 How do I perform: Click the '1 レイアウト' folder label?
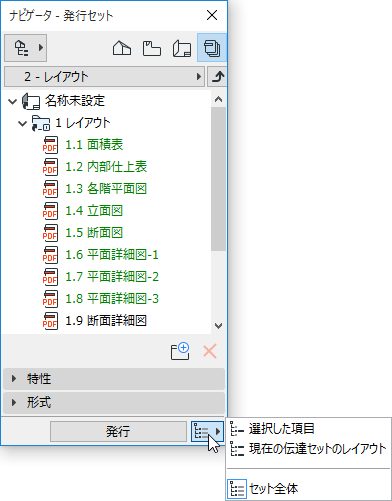[83, 123]
